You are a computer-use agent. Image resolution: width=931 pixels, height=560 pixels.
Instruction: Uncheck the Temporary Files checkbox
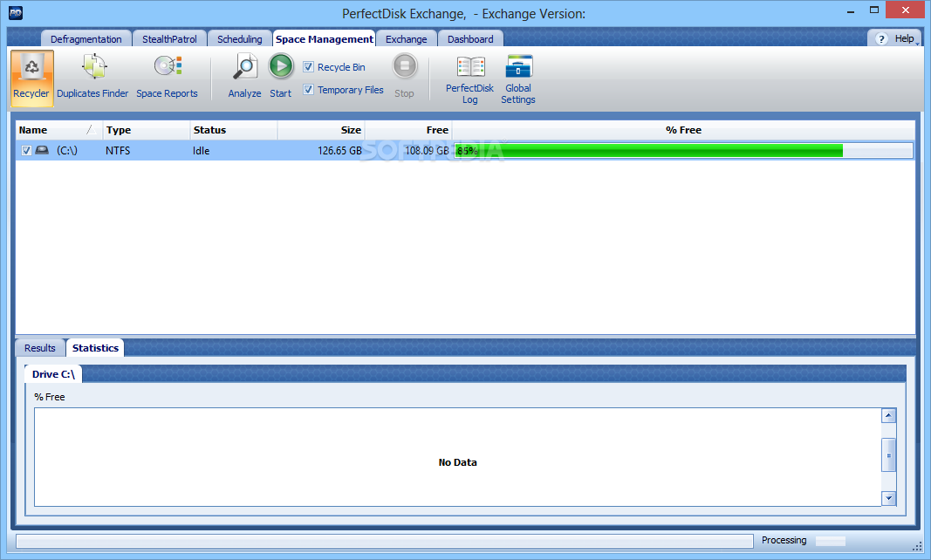click(308, 90)
